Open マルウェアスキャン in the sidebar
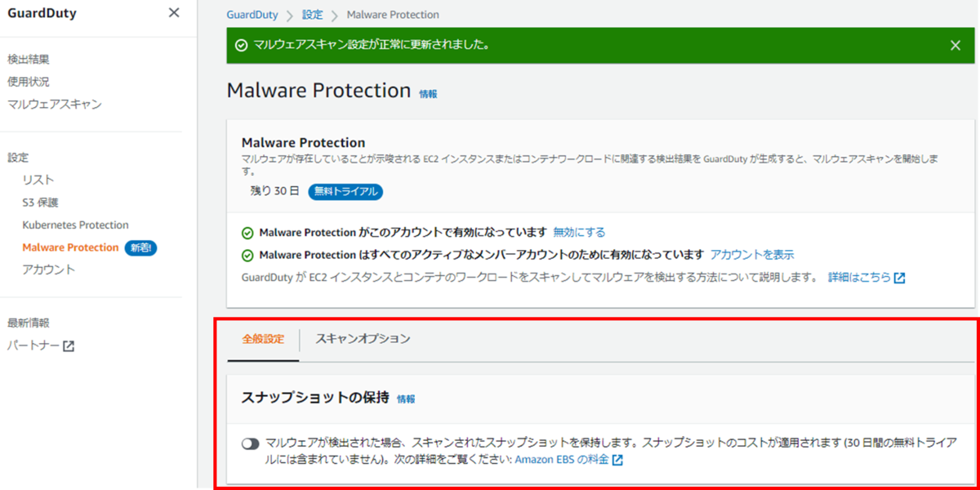 [55, 105]
